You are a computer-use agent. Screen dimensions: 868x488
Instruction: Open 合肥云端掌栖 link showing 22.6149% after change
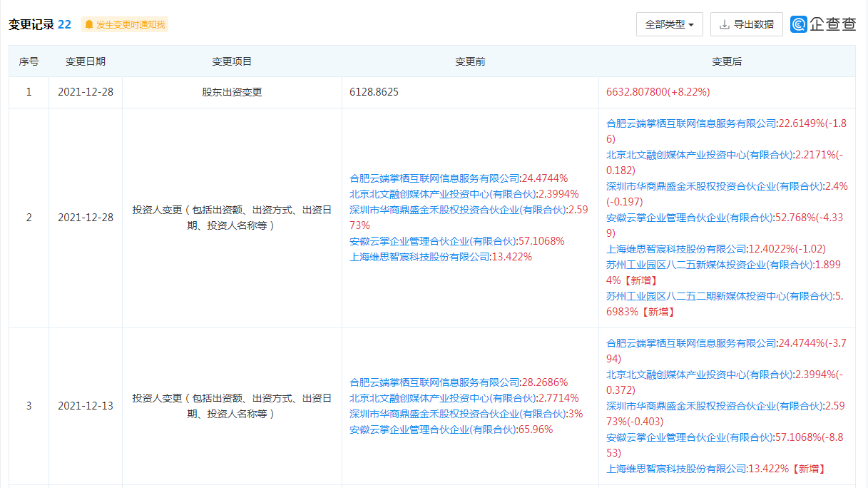click(691, 123)
